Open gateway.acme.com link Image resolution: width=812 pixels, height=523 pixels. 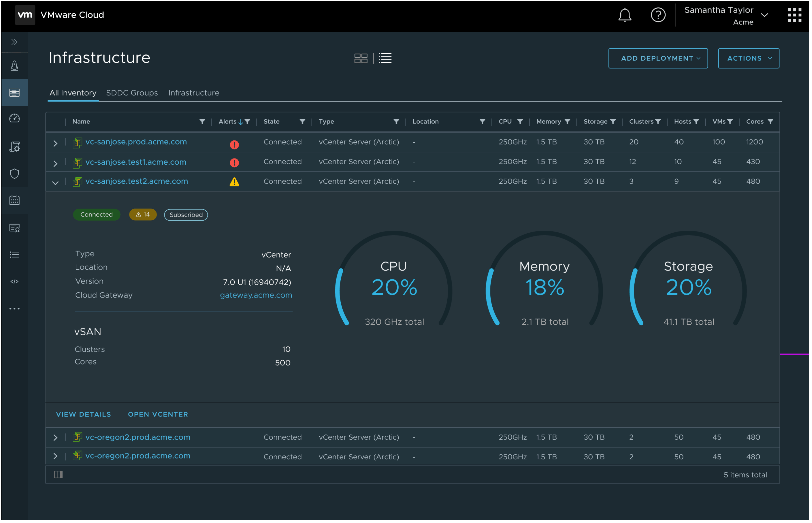[256, 296]
